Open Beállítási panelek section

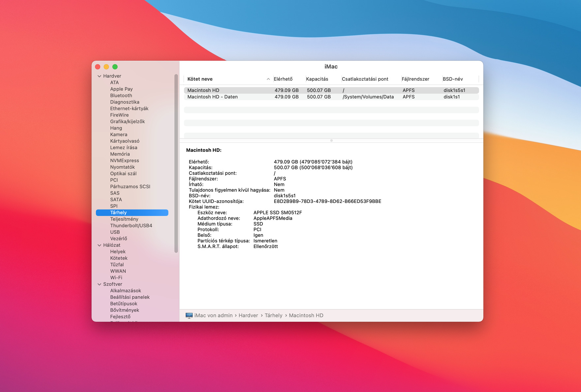tap(130, 297)
